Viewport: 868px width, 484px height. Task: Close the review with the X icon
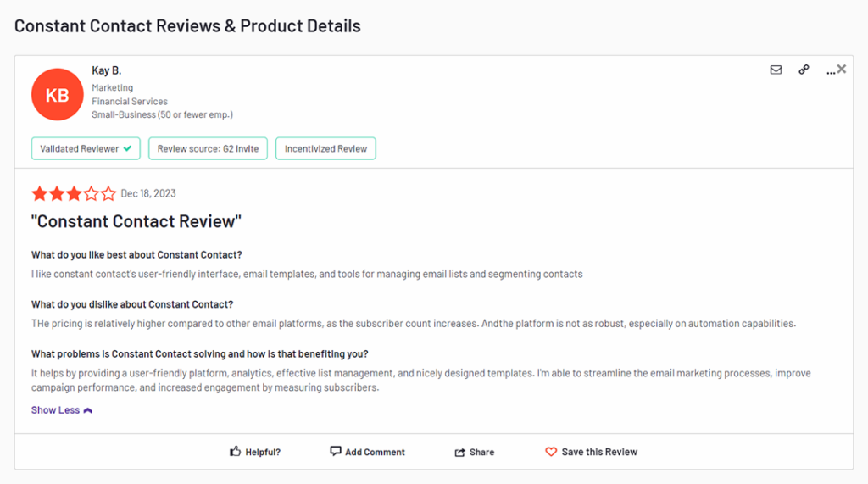[x=842, y=70]
